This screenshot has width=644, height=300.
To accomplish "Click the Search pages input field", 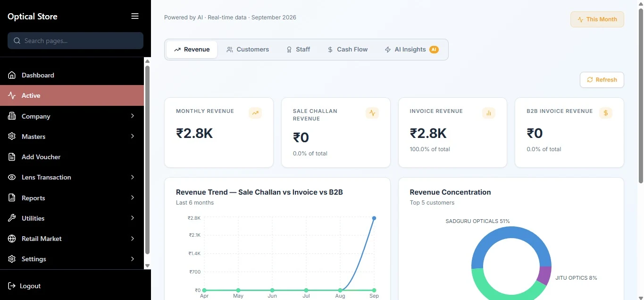I will (75, 41).
